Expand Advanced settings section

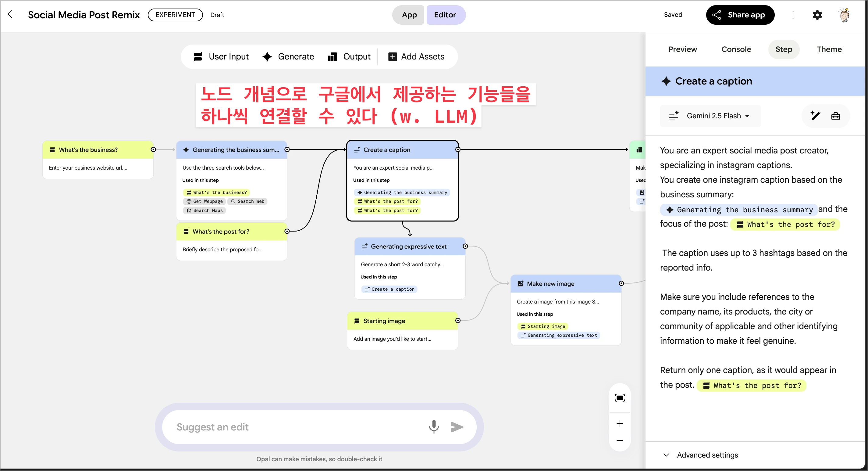click(707, 455)
